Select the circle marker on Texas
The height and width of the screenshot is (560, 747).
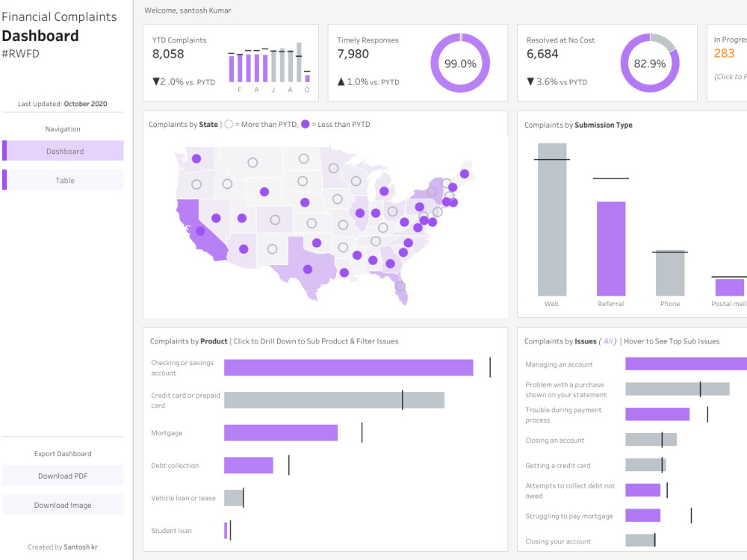[307, 270]
